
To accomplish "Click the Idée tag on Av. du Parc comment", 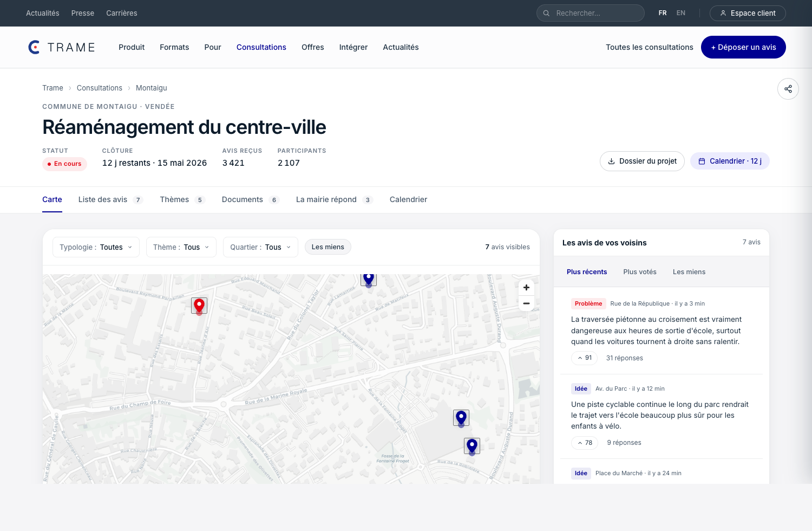I will coord(581,388).
